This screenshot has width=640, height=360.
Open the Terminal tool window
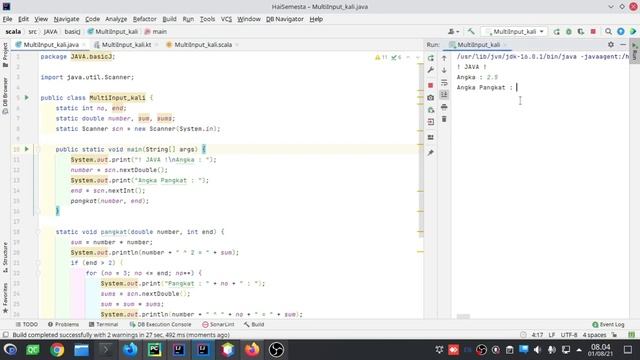[103, 324]
